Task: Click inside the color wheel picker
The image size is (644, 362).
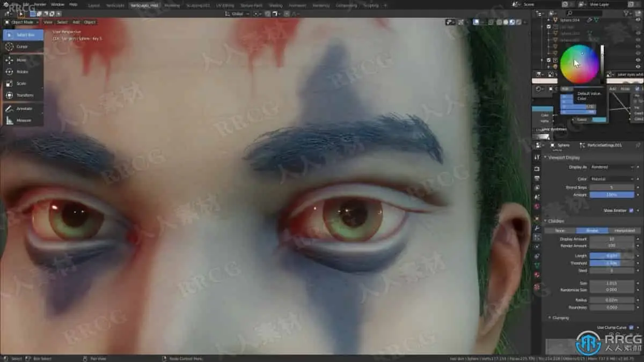Action: (x=579, y=64)
